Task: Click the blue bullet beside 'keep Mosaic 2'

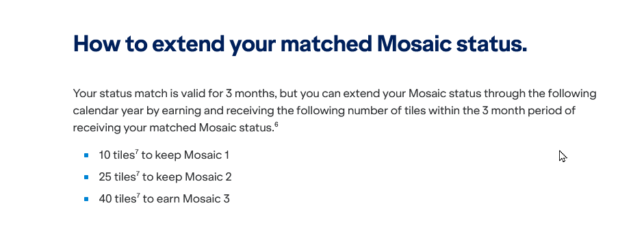Action: (86, 177)
